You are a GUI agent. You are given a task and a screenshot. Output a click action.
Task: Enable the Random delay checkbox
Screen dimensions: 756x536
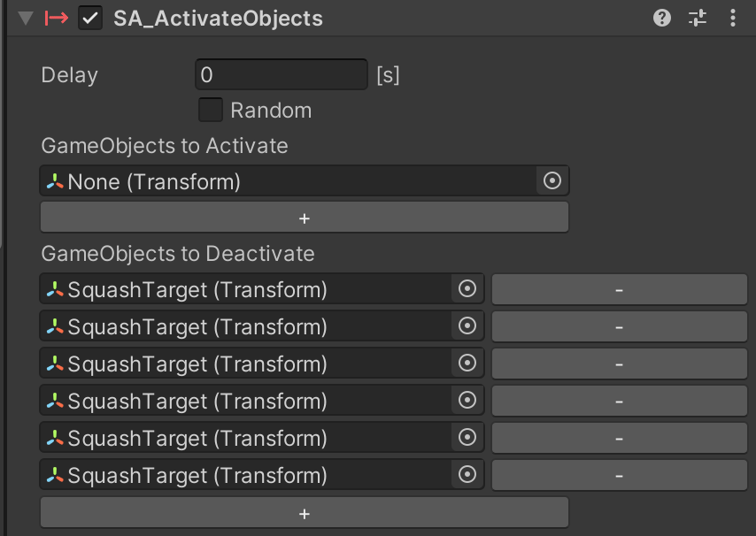pos(211,111)
